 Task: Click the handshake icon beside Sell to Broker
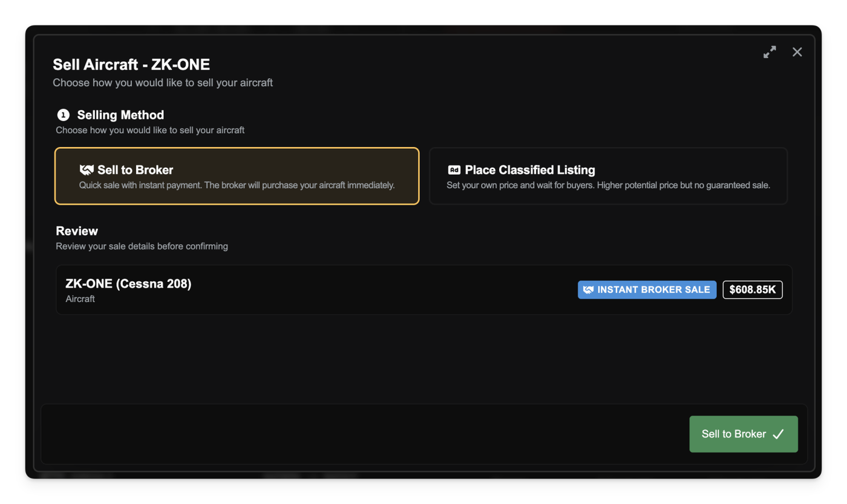87,170
